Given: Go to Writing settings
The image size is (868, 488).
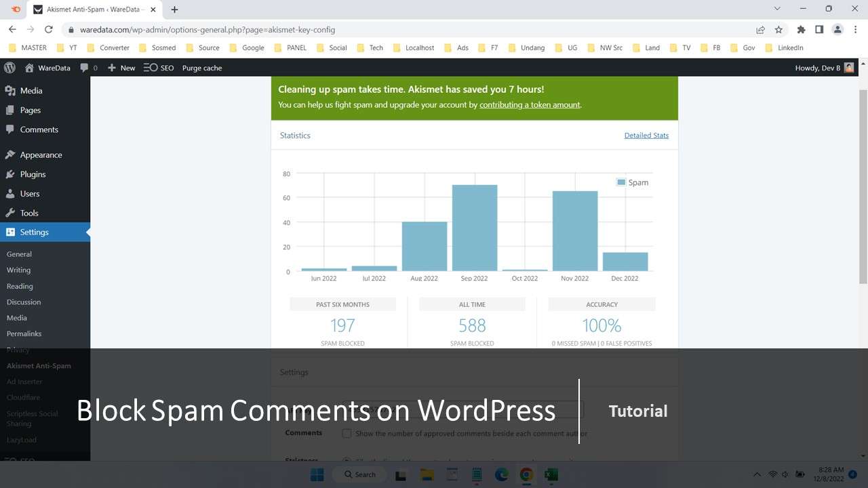Looking at the screenshot, I should point(18,270).
